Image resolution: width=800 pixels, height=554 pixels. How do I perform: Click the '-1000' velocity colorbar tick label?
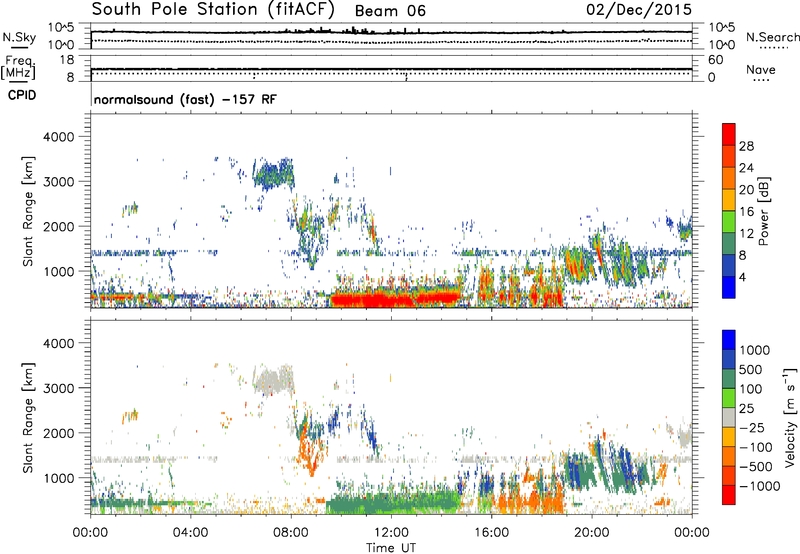(x=759, y=486)
